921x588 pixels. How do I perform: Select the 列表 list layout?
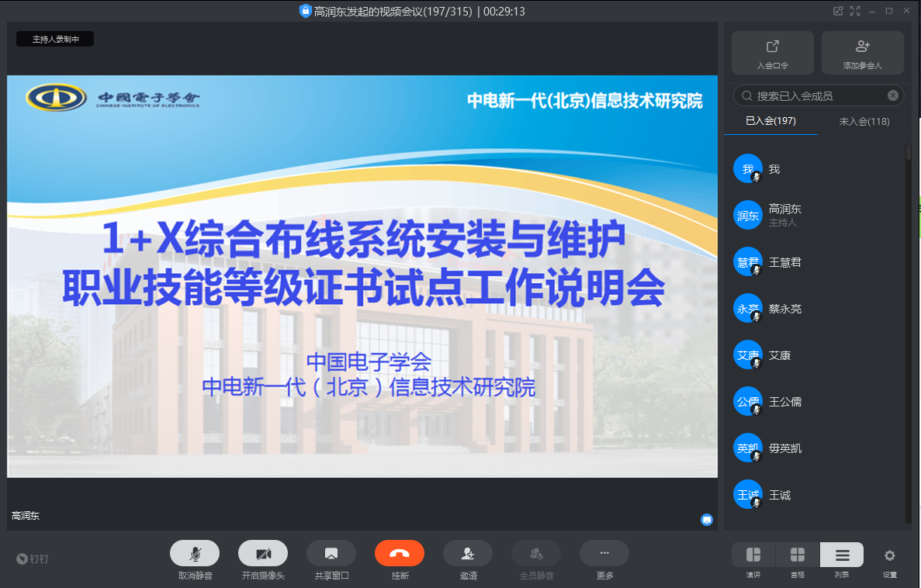pyautogui.click(x=843, y=555)
